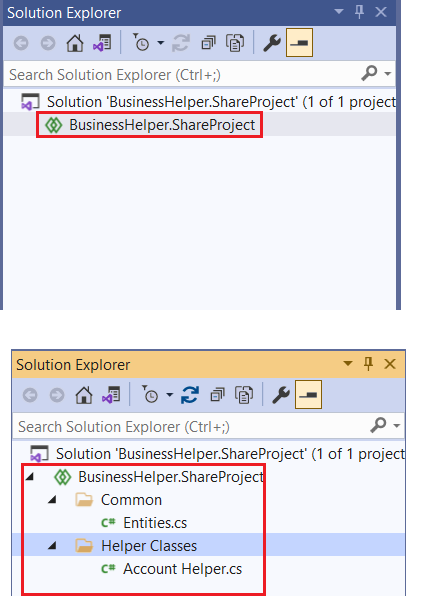Click Switch Views icon in top toolbar
This screenshot has height=608, width=424.
click(x=102, y=43)
